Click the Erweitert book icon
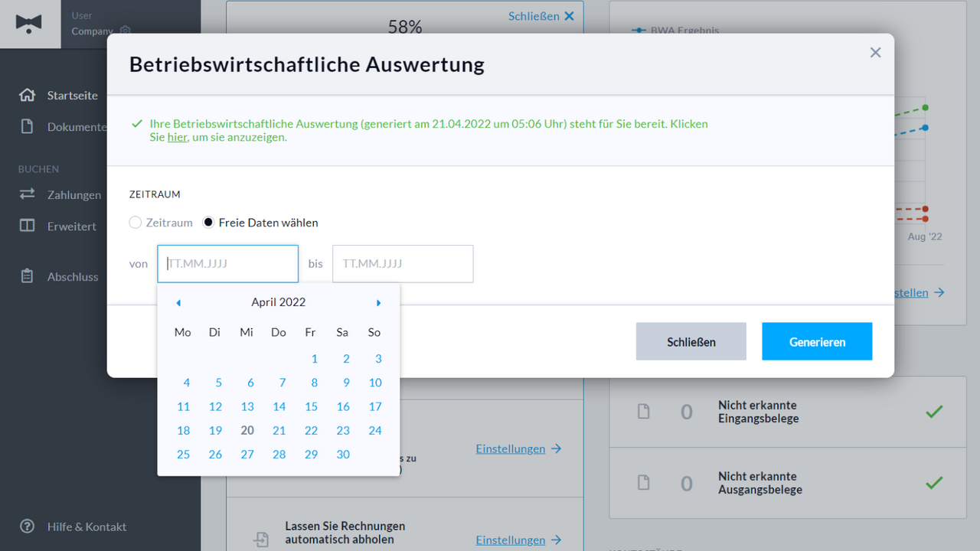Viewport: 980px width, 551px height. 28,226
